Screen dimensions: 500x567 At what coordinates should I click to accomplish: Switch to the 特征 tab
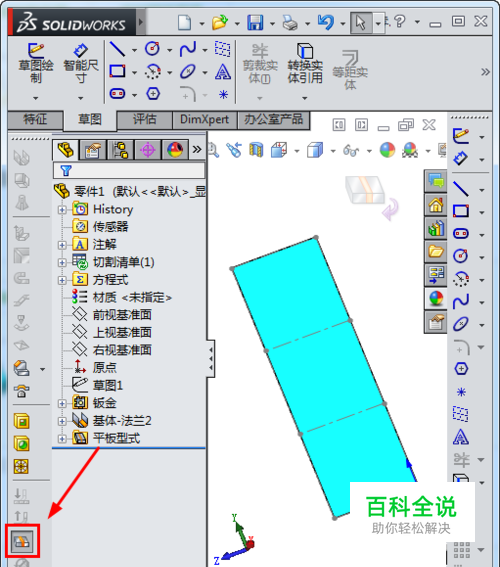35,120
